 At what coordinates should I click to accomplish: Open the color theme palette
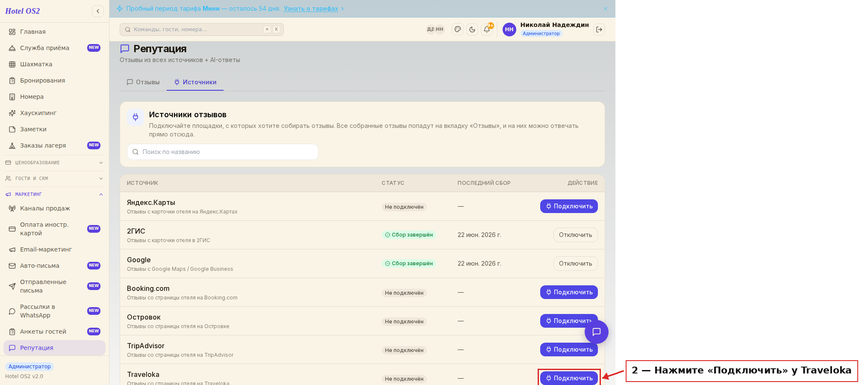pos(458,30)
